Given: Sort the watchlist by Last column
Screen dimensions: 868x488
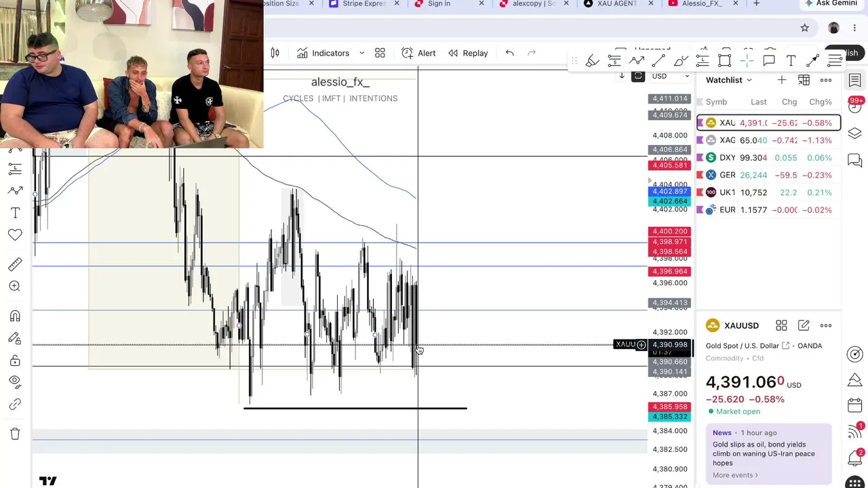Looking at the screenshot, I should pyautogui.click(x=758, y=102).
